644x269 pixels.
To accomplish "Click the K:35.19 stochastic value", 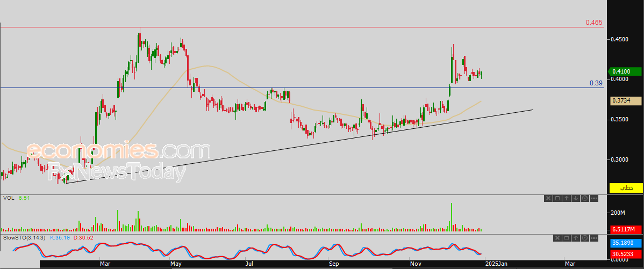I will 60,237.
